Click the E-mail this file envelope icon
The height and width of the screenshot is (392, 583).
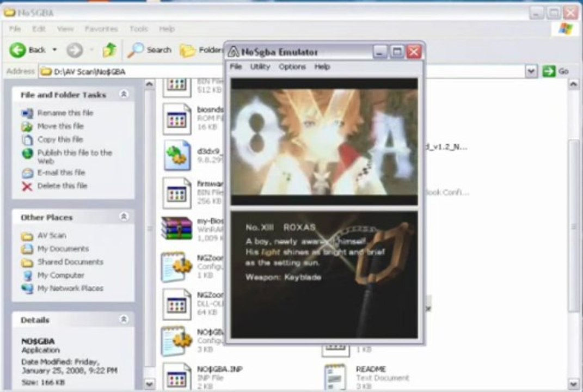tap(27, 173)
